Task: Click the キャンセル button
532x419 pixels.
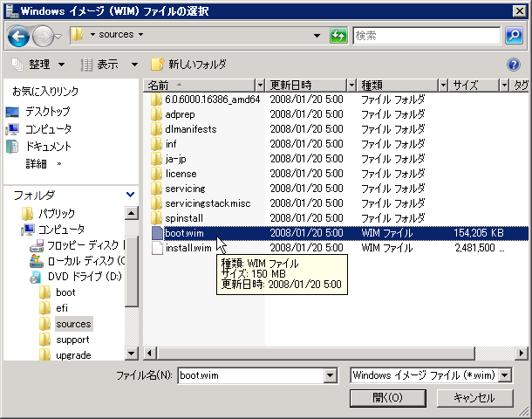Action: click(474, 397)
